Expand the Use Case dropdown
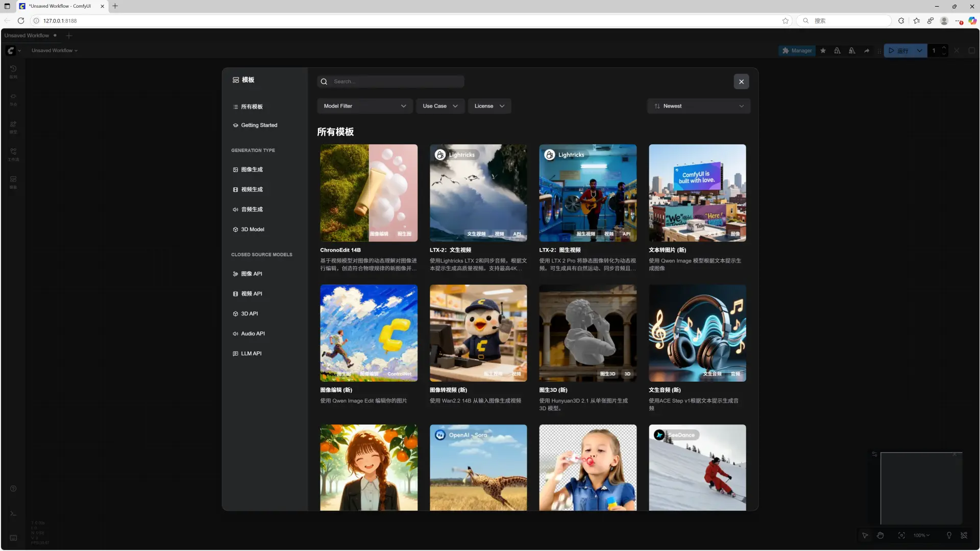The height and width of the screenshot is (551, 980). pos(440,106)
